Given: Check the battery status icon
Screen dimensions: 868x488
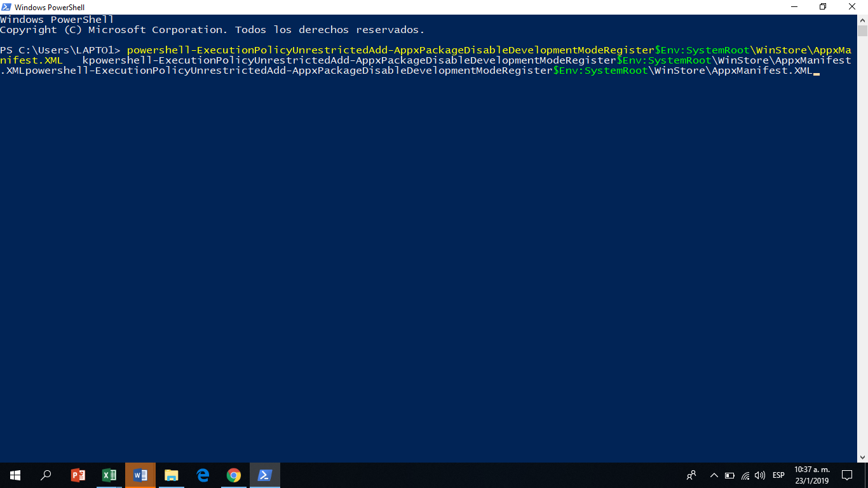Looking at the screenshot, I should [729, 475].
